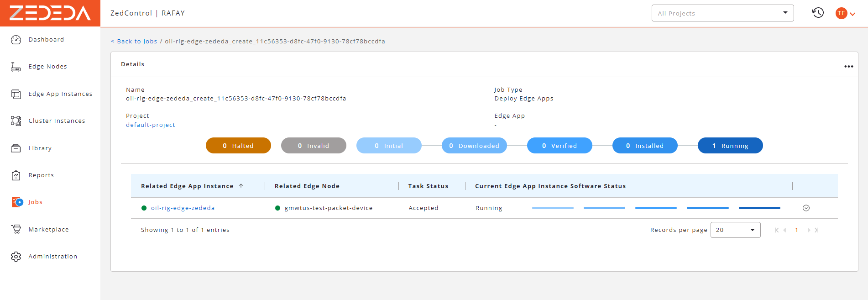Select Jobs menu item

[x=35, y=202]
